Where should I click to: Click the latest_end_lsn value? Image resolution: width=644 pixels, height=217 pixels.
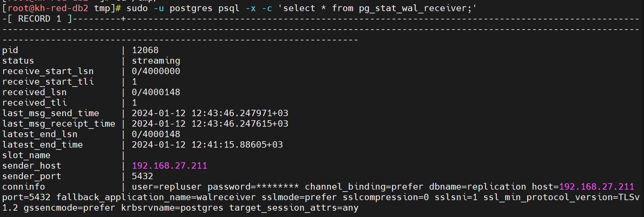pos(156,134)
